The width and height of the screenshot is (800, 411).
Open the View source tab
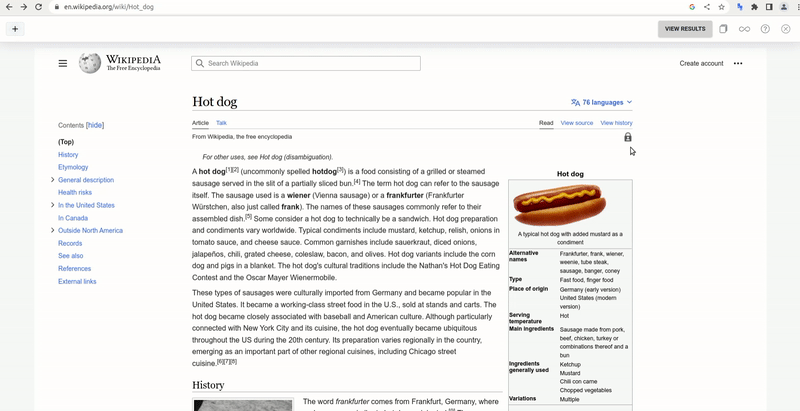click(x=577, y=123)
